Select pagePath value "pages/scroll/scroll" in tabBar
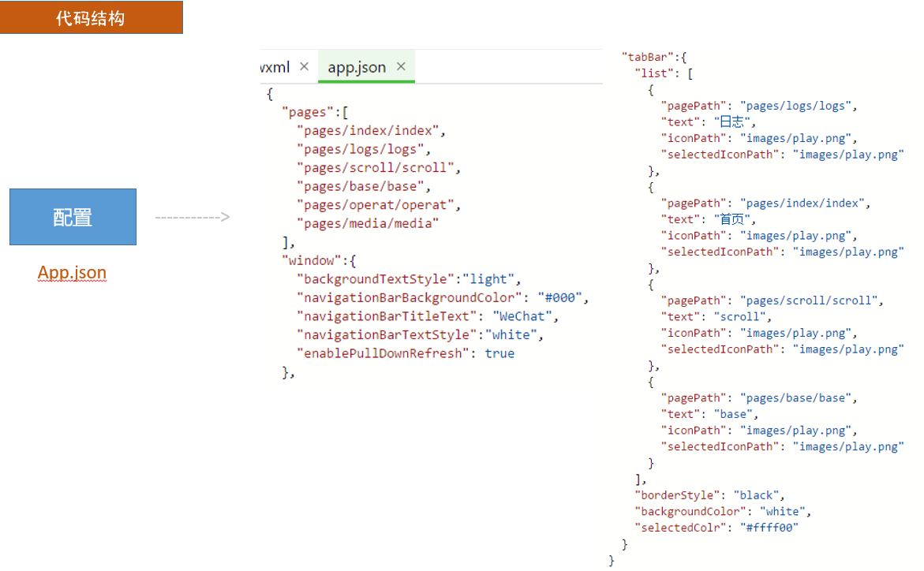 point(809,300)
